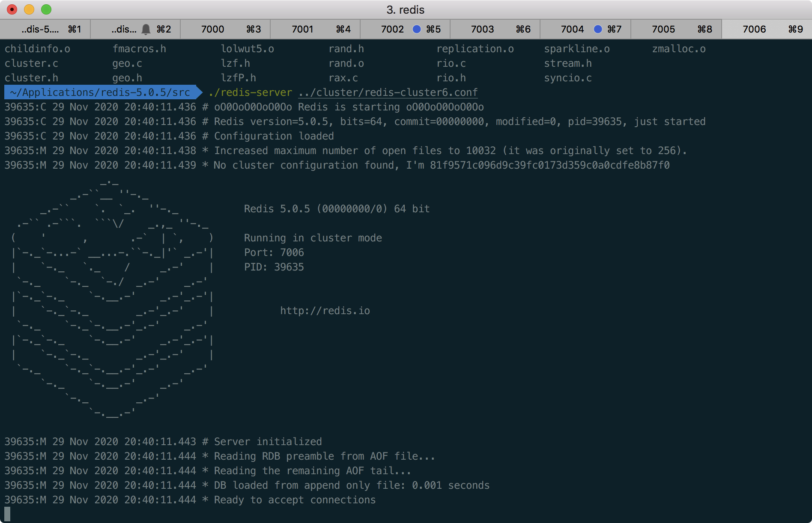Select the active 7006 tab
Image resolution: width=812 pixels, height=523 pixels.
click(x=767, y=29)
